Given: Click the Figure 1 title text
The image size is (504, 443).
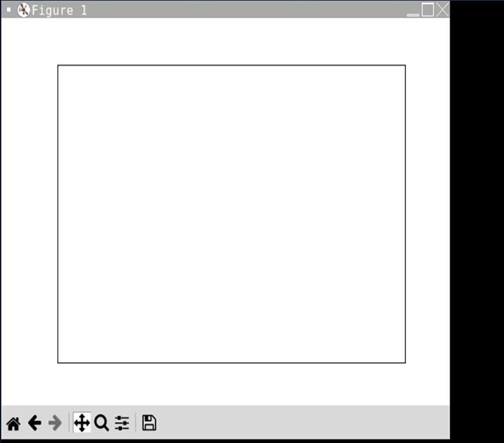Looking at the screenshot, I should tap(59, 11).
